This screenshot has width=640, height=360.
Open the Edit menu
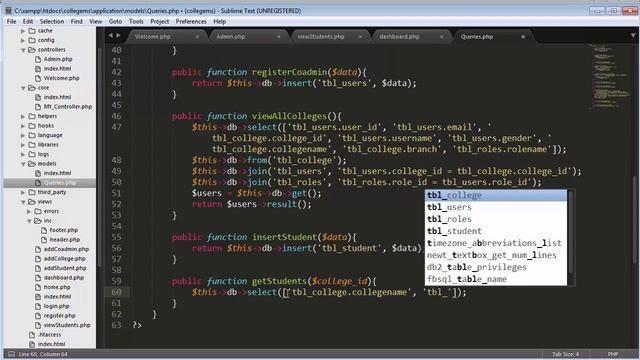click(x=28, y=21)
